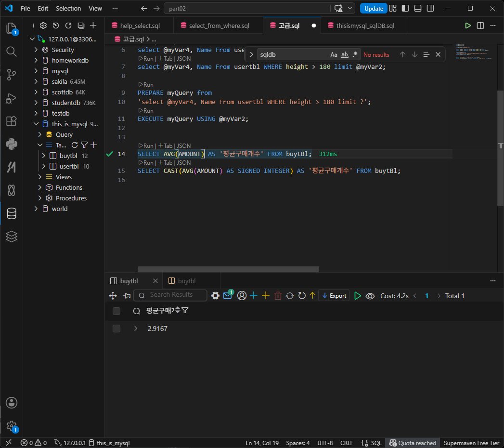Image resolution: width=504 pixels, height=448 pixels.
Task: Open the stacked layers NoSQL view icon
Action: coord(12,237)
